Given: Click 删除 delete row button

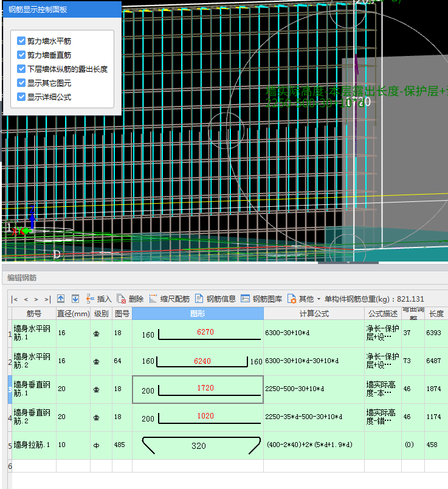Looking at the screenshot, I should tap(130, 299).
